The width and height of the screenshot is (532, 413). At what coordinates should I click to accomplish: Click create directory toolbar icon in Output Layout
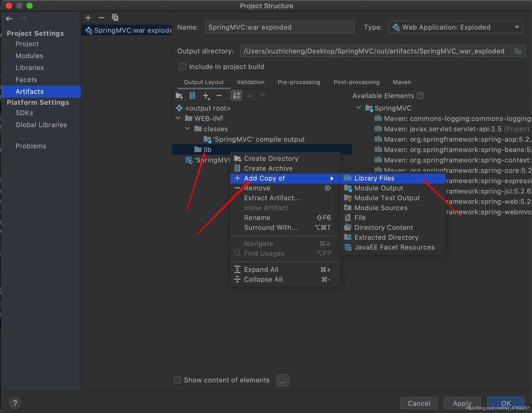pos(179,95)
